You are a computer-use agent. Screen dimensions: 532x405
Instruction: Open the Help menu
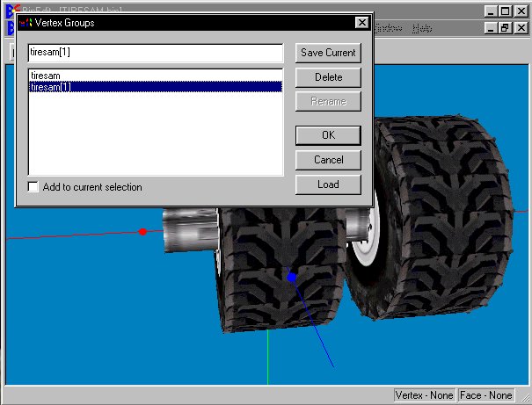coord(422,28)
